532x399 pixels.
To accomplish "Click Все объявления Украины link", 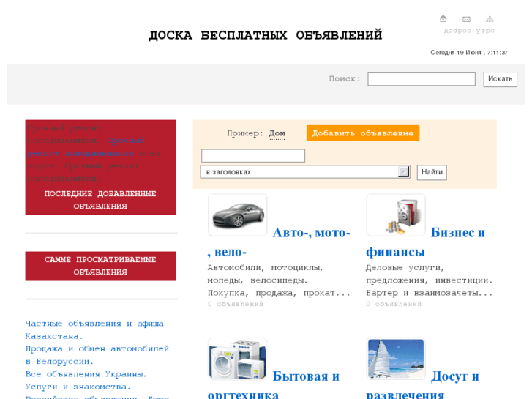I will [x=86, y=374].
